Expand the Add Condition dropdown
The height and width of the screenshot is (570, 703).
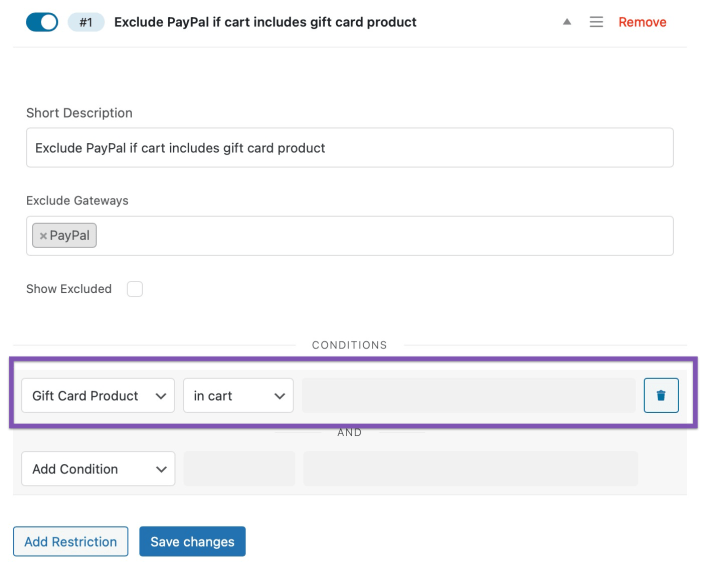98,469
